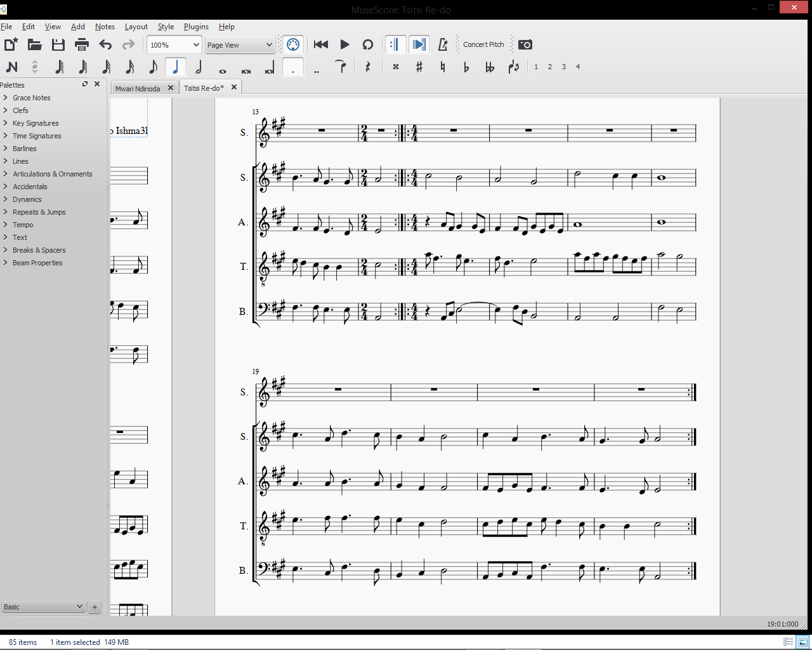This screenshot has width=812, height=650.
Task: Open the 100% zoom dropdown
Action: coord(174,44)
